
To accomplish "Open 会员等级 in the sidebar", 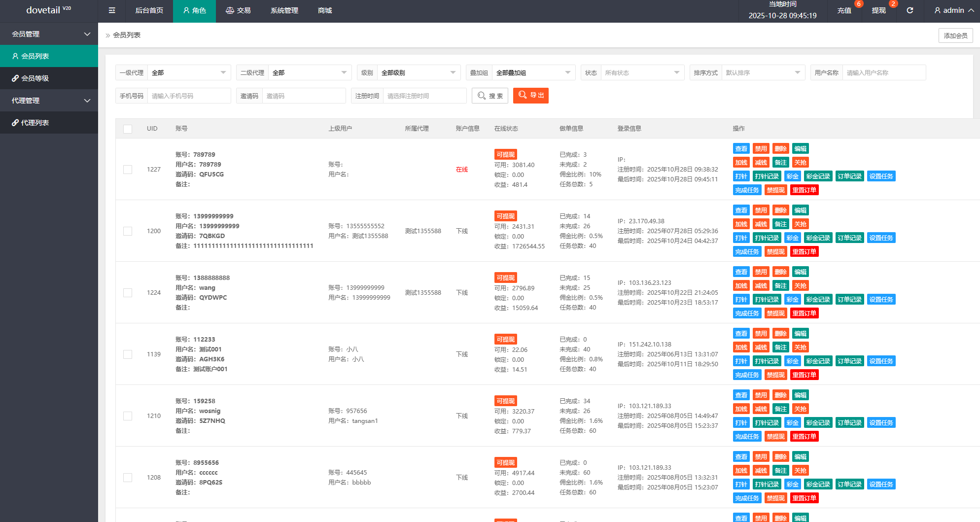I will pos(49,78).
